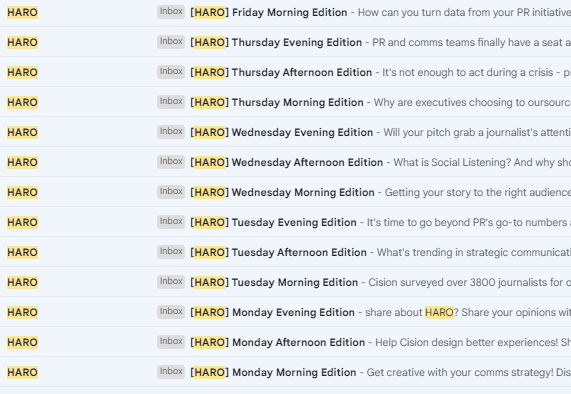Click Inbox label on Monday Morning Edition row

[x=171, y=371]
